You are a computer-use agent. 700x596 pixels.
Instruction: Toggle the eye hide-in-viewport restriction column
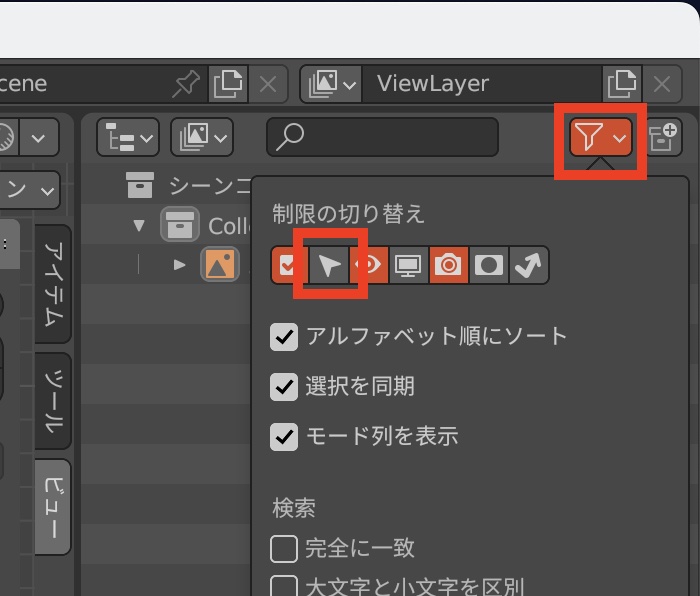370,265
